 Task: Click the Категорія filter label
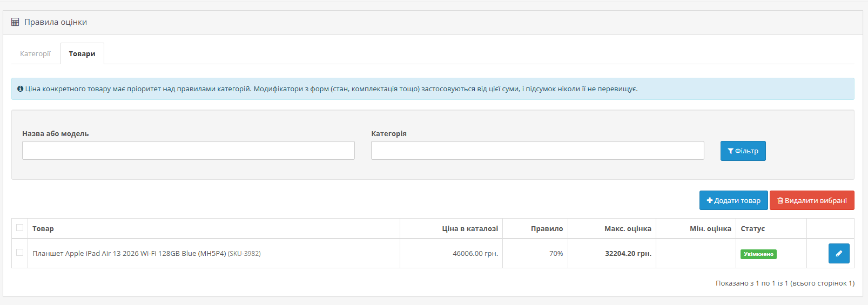point(389,134)
